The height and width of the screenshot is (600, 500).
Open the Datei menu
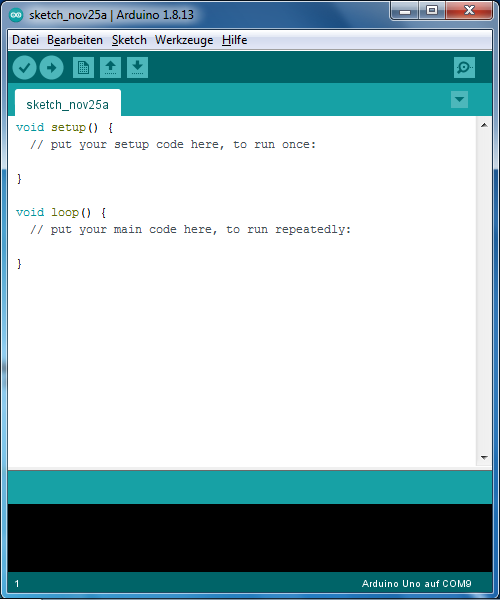click(25, 40)
